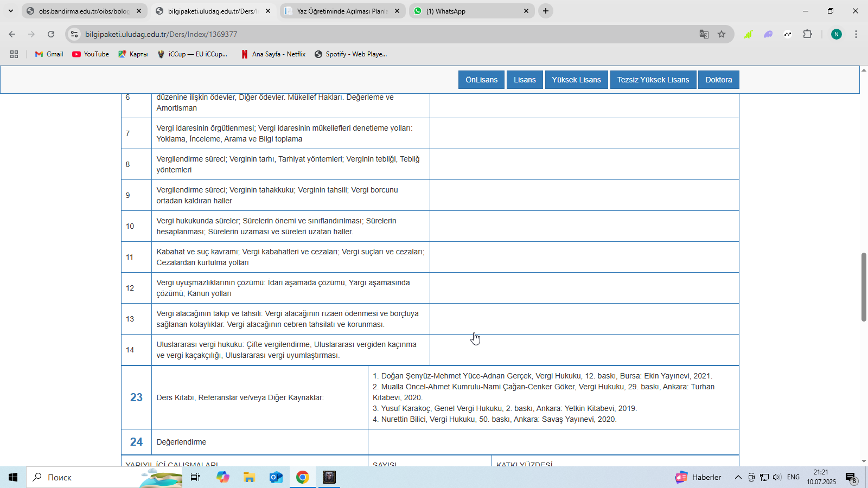Screen dimensions: 868x488
Task: Open site information icon in address bar
Action: [x=74, y=34]
